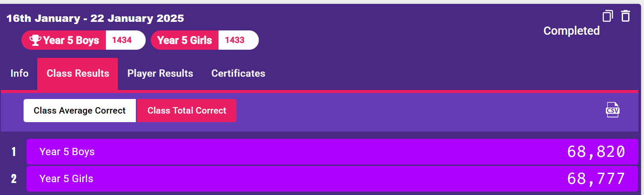This screenshot has width=644, height=195.
Task: Click the Year 5 Girls team badge
Action: click(185, 40)
